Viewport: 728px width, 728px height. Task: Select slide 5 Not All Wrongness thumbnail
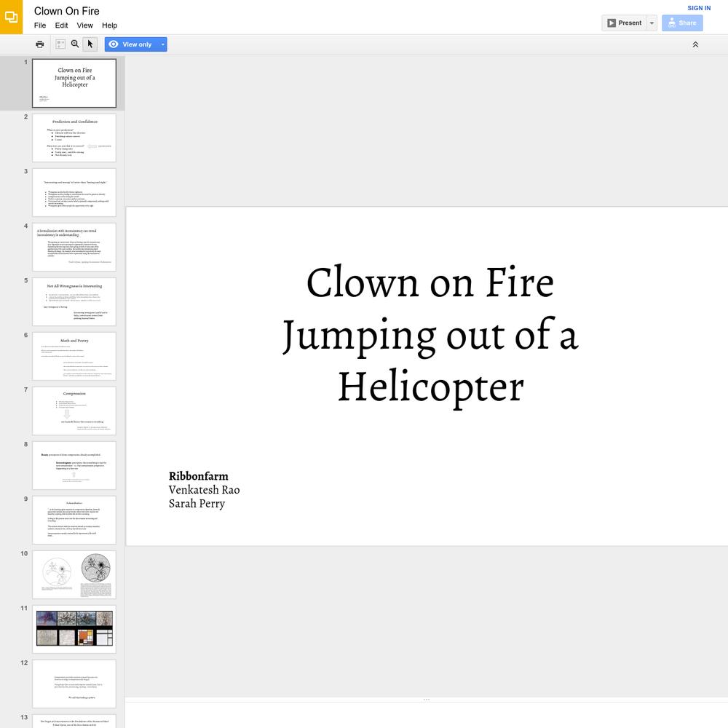point(74,301)
